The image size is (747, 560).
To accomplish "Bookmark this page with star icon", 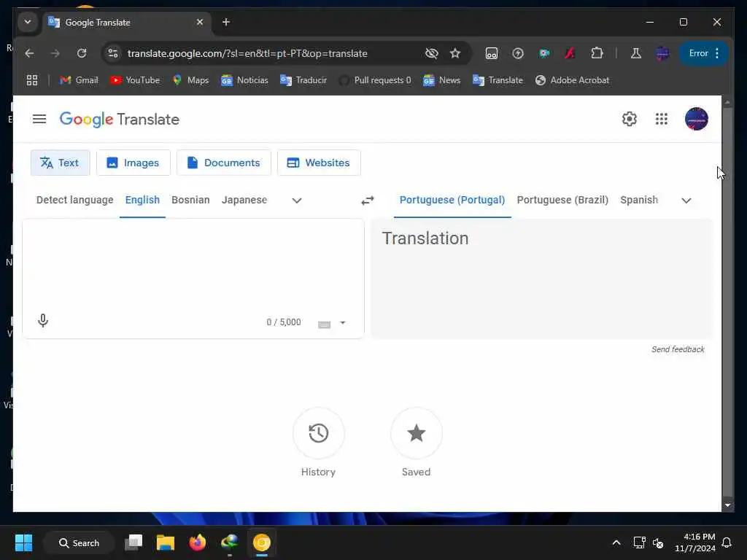I will click(x=455, y=53).
